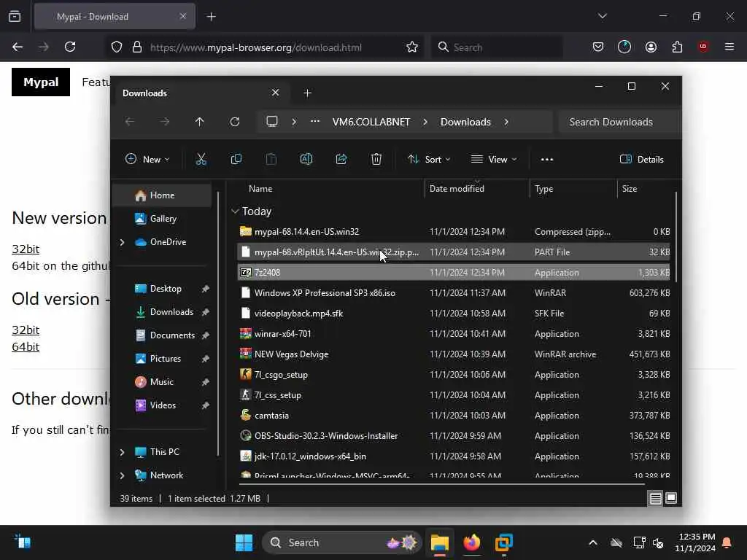Expand the This PC tree node

[122, 452]
